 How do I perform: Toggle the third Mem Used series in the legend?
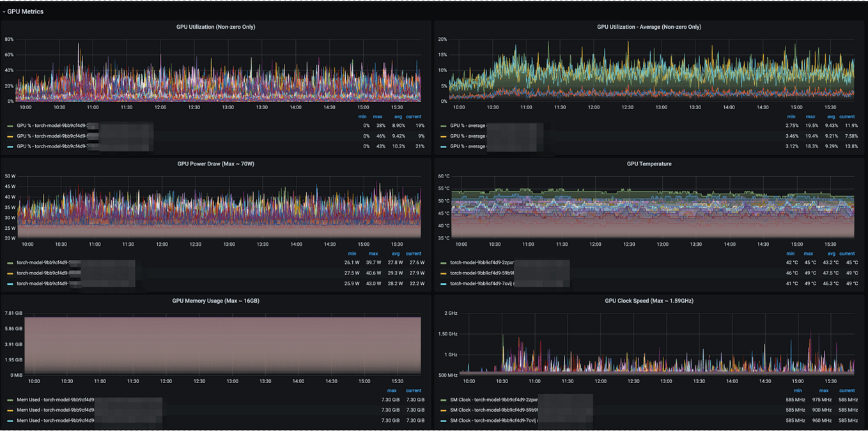(x=56, y=421)
